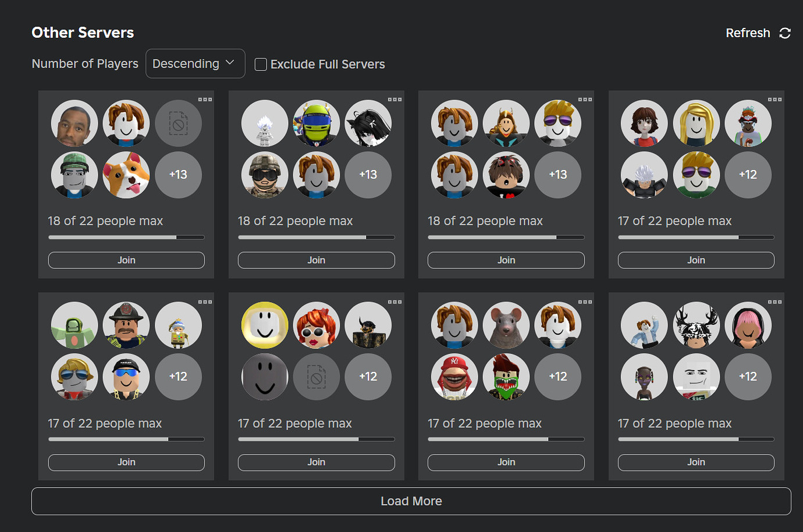
Task: Open options menu on the second server card
Action: [x=395, y=99]
